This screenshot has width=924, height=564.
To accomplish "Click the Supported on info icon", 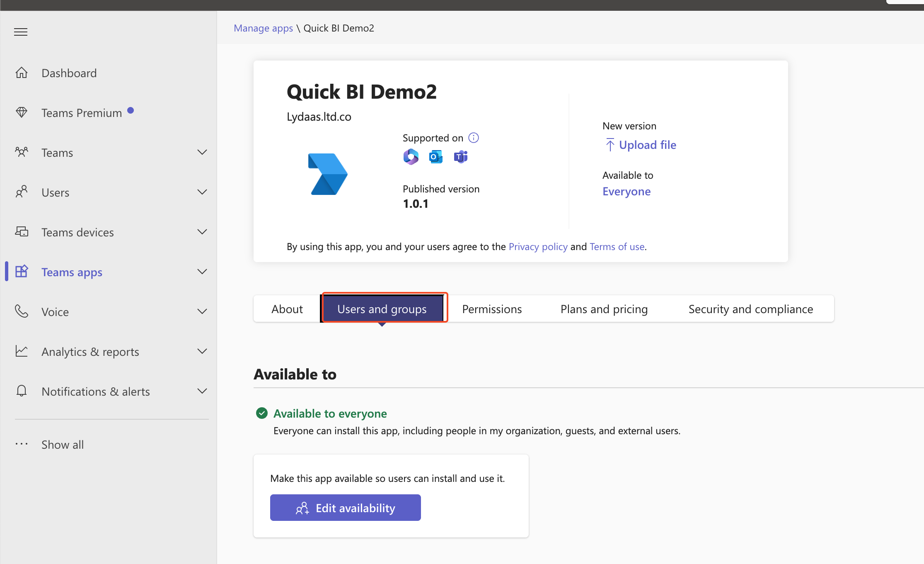I will pos(474,138).
